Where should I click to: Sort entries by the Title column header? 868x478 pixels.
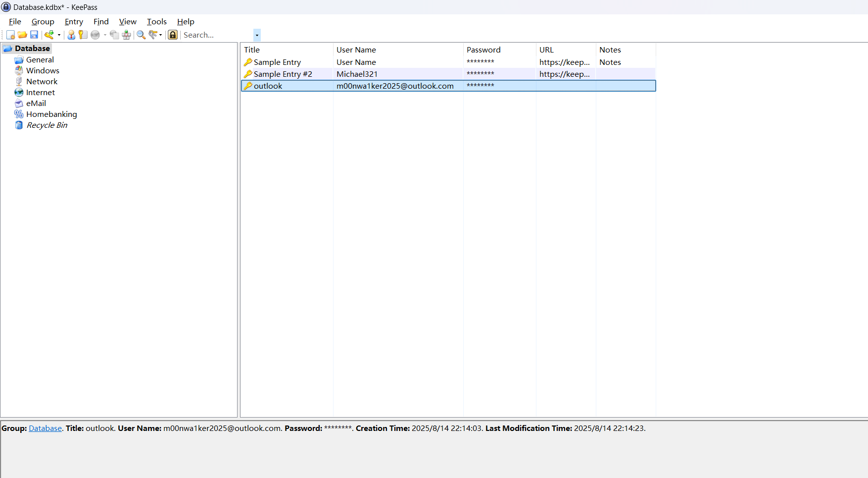coord(287,50)
